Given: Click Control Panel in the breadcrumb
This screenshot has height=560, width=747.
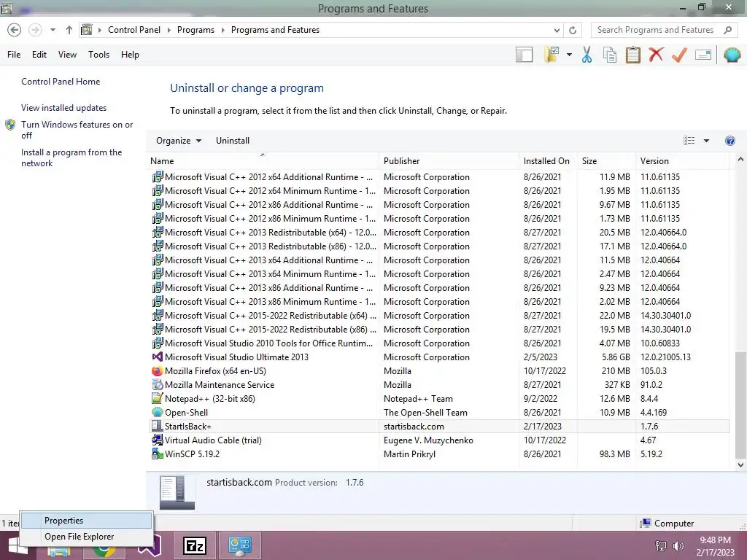Looking at the screenshot, I should [134, 30].
